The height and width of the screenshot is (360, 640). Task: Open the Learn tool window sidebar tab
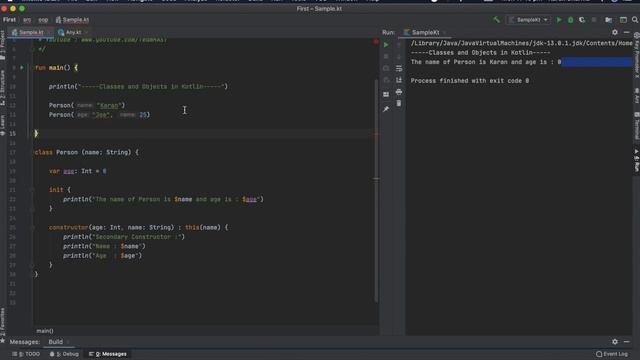point(3,124)
